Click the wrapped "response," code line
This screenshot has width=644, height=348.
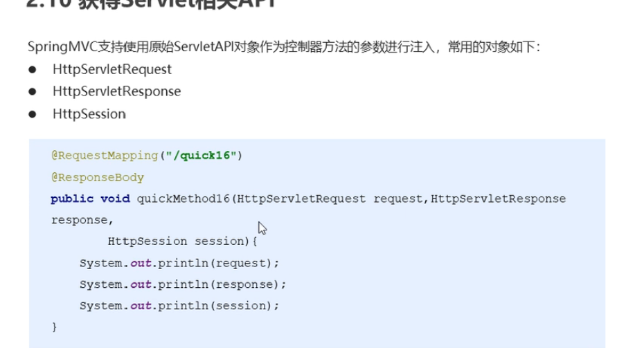coord(82,220)
